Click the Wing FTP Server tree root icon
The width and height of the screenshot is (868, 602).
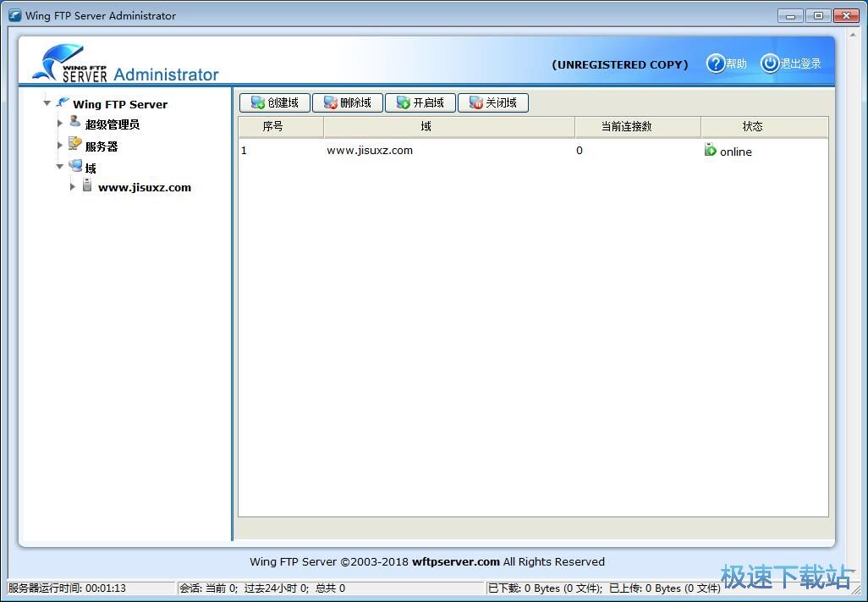point(63,103)
